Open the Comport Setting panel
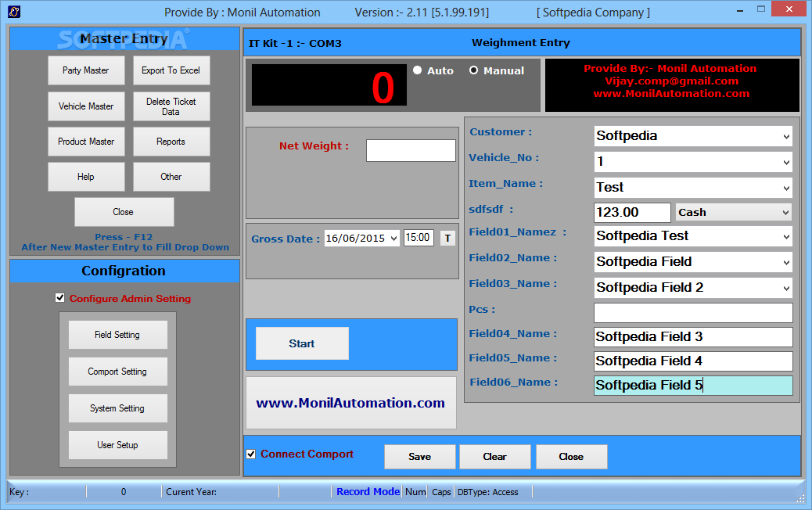Screen dimensions: 812x510 point(118,372)
